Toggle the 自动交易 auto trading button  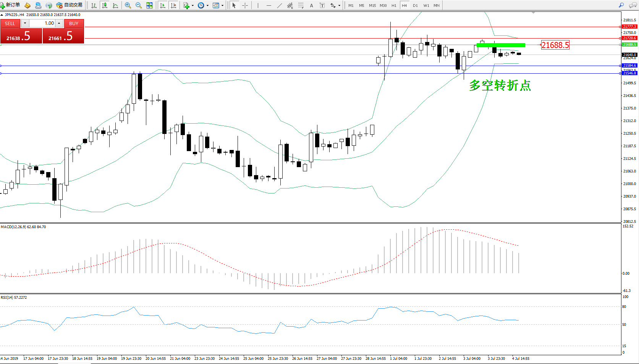coord(69,5)
